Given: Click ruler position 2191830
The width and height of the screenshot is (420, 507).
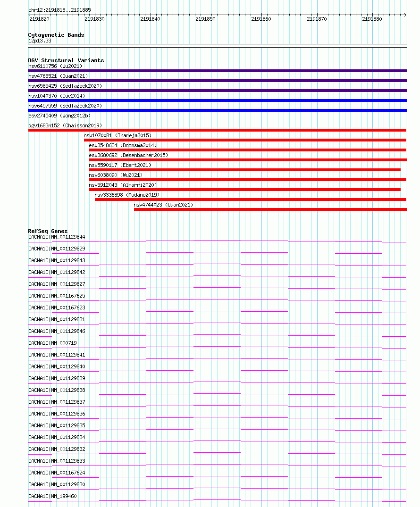Looking at the screenshot, I should (x=94, y=19).
